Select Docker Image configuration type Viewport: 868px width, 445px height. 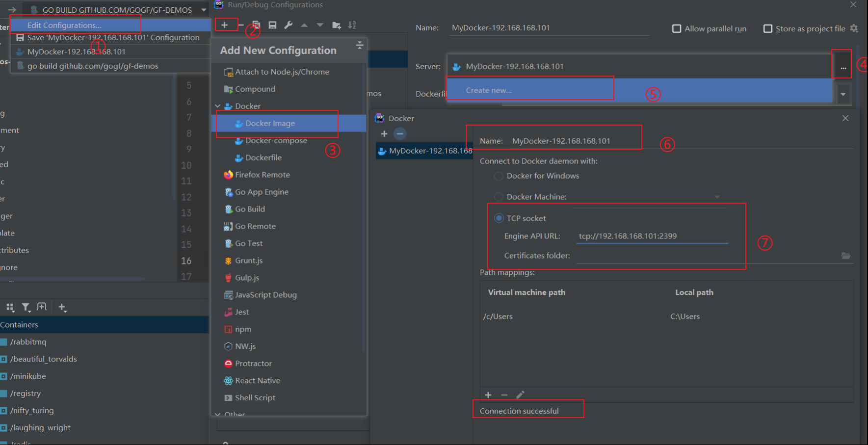pos(289,123)
